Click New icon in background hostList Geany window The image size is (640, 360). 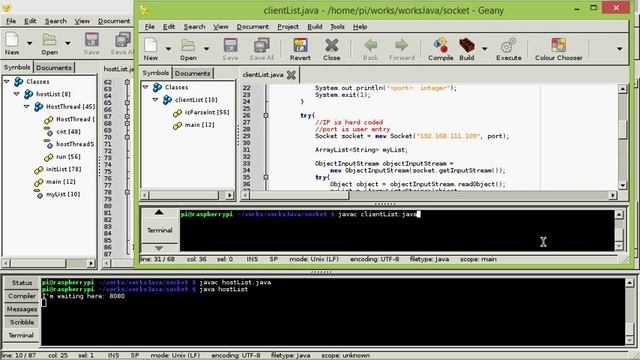[x=12, y=40]
